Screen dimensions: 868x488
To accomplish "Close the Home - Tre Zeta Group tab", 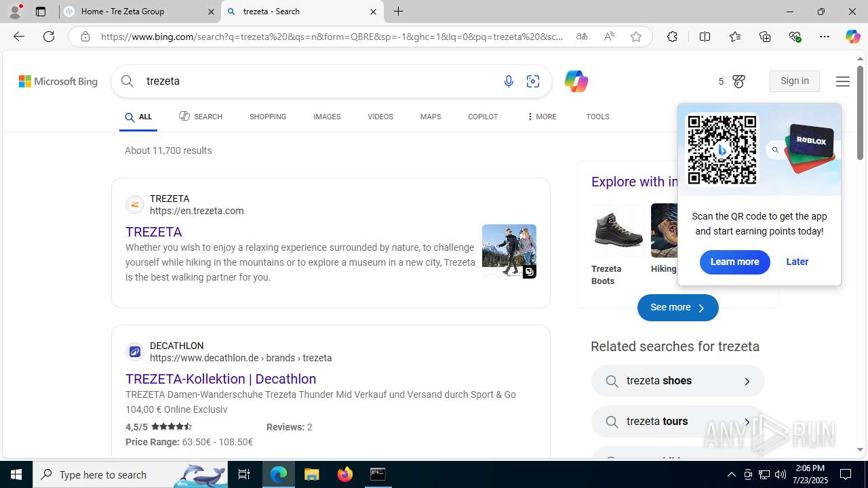I will (211, 12).
